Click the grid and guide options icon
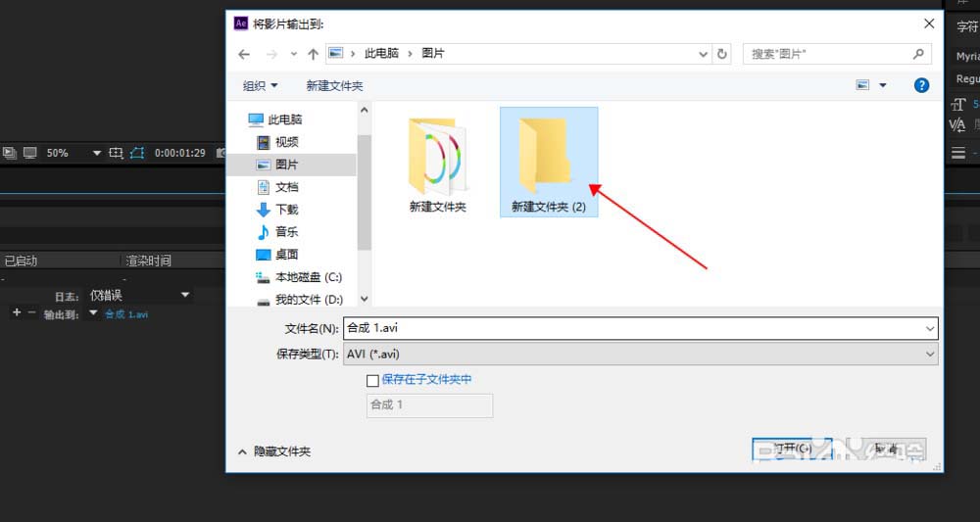The height and width of the screenshot is (522, 980). 116,153
